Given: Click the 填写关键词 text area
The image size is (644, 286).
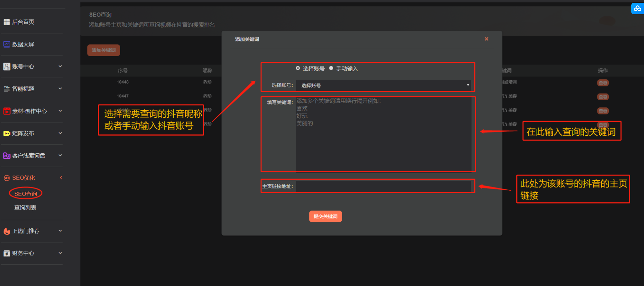Looking at the screenshot, I should [x=384, y=134].
